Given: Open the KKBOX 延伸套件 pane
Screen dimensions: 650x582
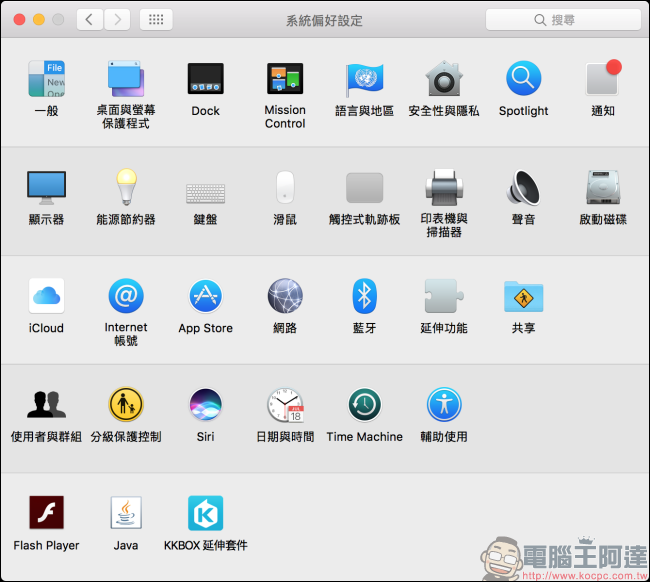Looking at the screenshot, I should tap(205, 514).
